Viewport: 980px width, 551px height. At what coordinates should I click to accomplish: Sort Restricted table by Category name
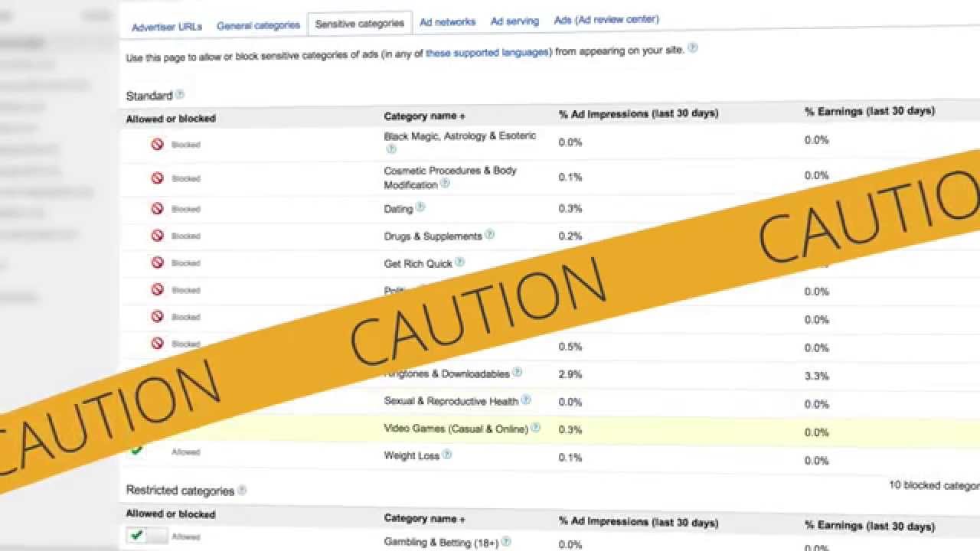click(x=424, y=519)
